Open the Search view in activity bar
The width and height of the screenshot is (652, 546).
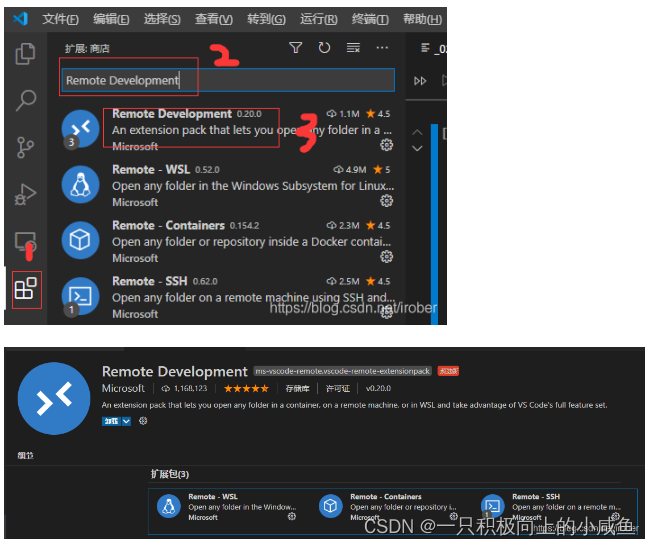[26, 100]
